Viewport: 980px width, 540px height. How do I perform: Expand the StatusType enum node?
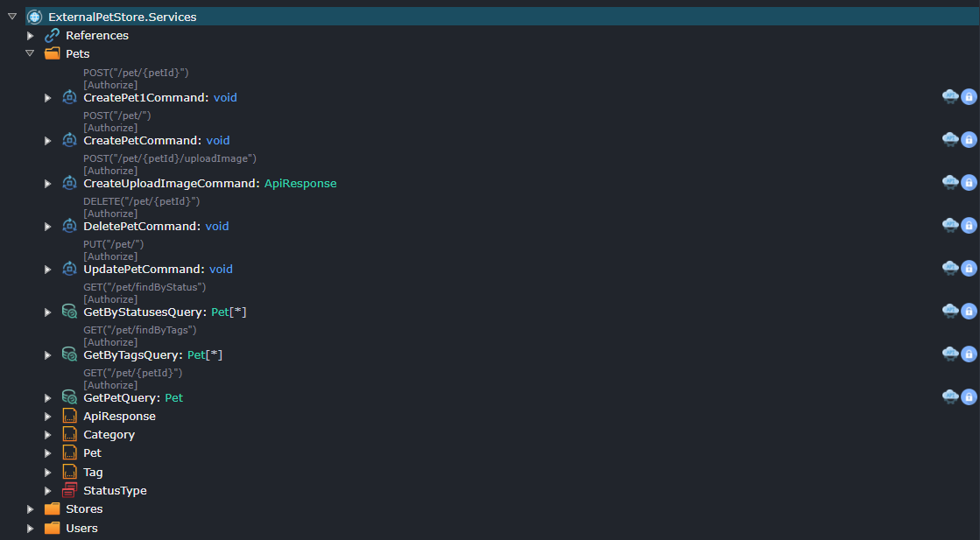[x=47, y=491]
